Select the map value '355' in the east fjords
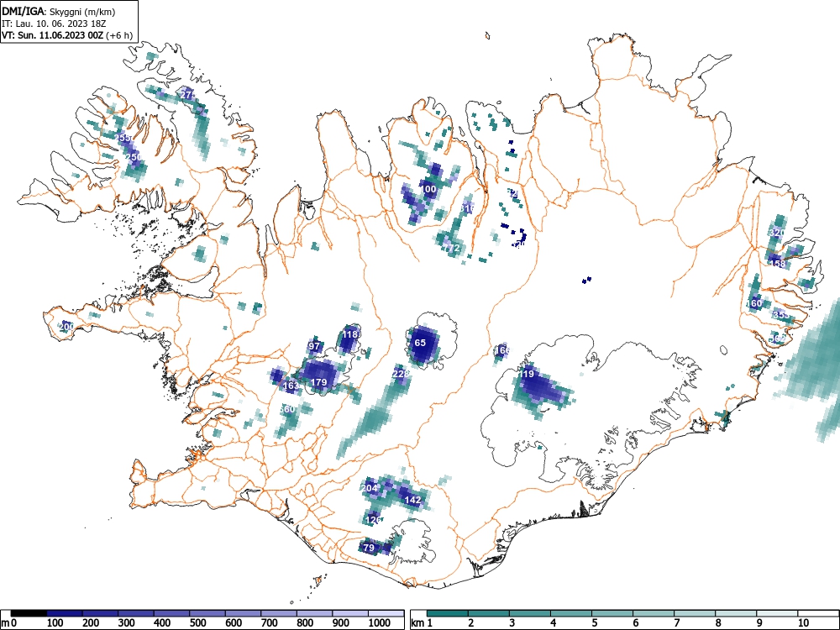The width and height of the screenshot is (840, 630). pos(781,315)
